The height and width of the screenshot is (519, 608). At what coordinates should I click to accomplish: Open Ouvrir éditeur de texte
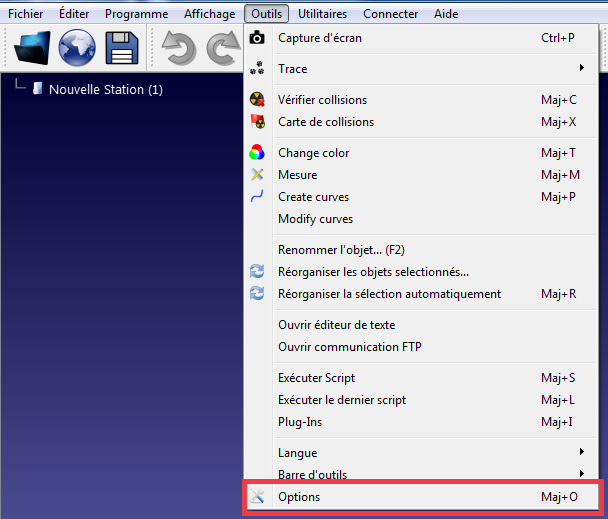click(421, 325)
